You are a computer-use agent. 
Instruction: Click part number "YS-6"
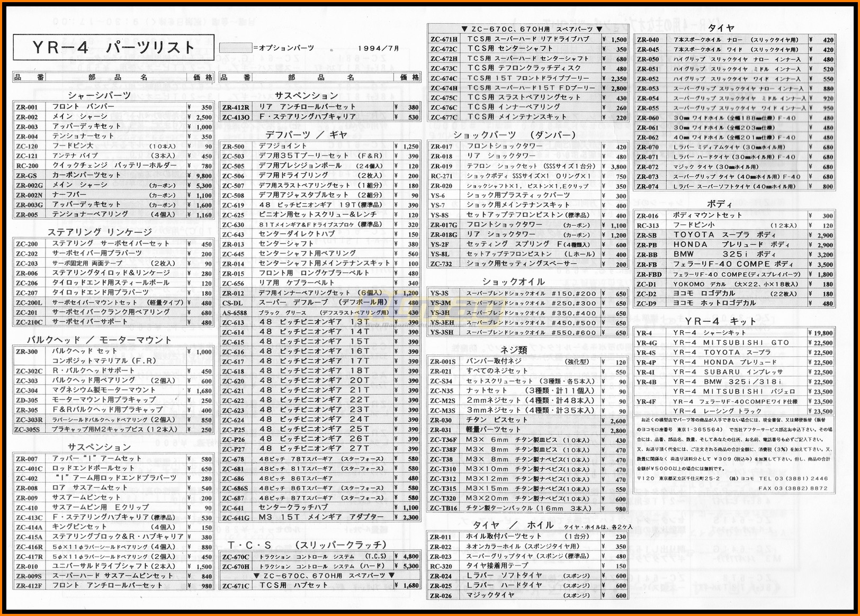[x=438, y=196]
